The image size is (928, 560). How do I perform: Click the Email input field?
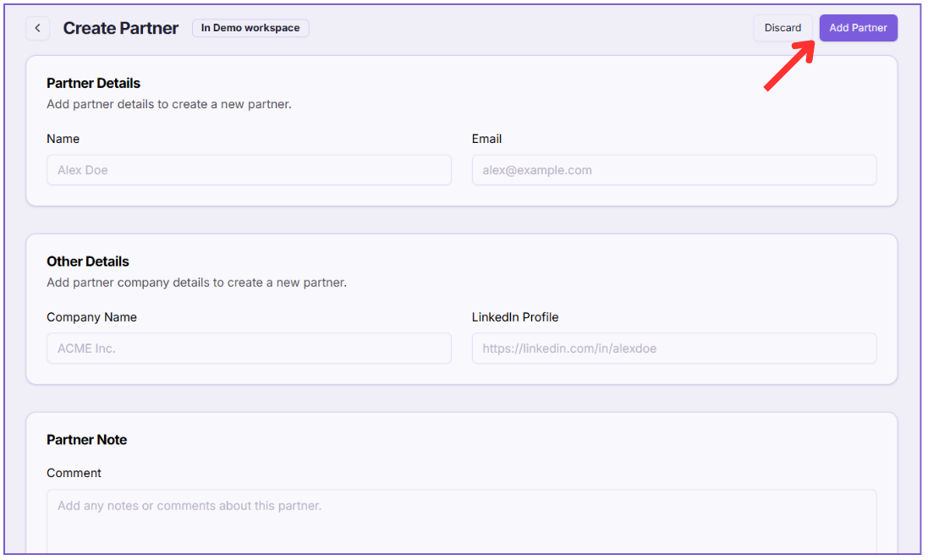coord(673,170)
